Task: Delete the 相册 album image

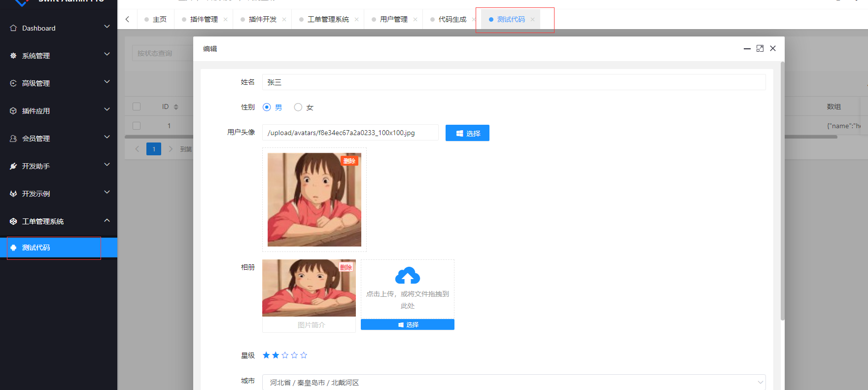Action: pos(346,267)
